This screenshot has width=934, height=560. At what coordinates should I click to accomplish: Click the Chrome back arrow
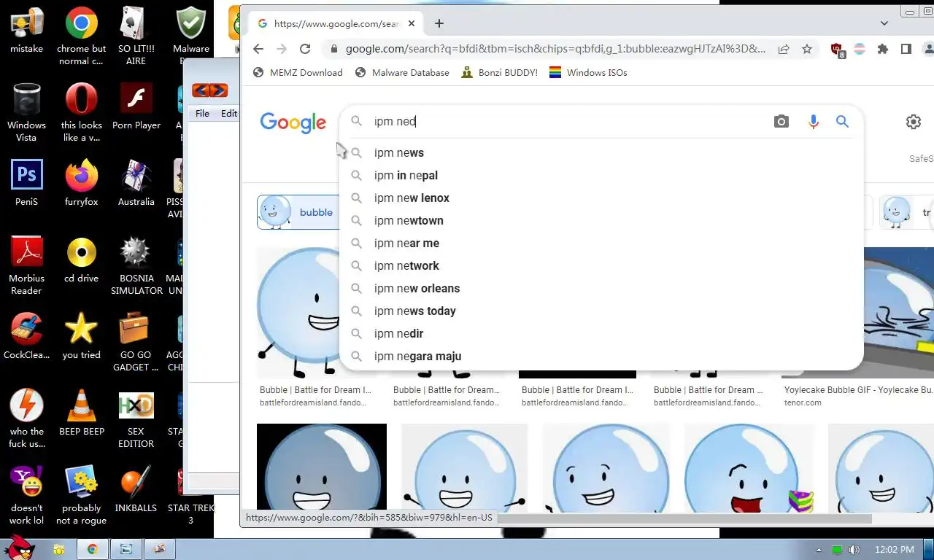258,49
